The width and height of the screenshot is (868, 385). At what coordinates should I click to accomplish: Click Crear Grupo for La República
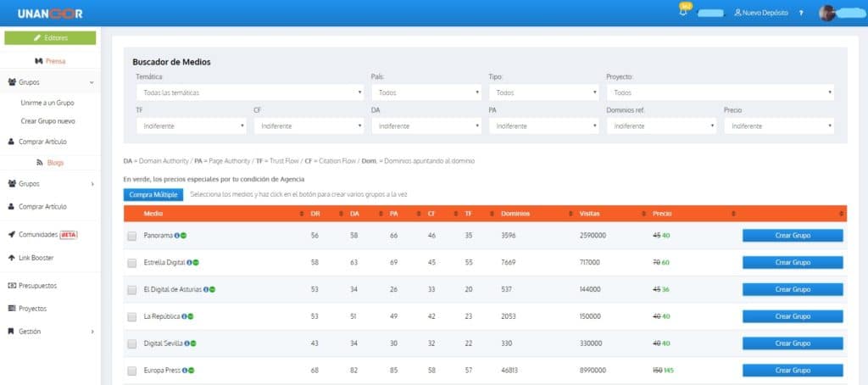(x=793, y=316)
